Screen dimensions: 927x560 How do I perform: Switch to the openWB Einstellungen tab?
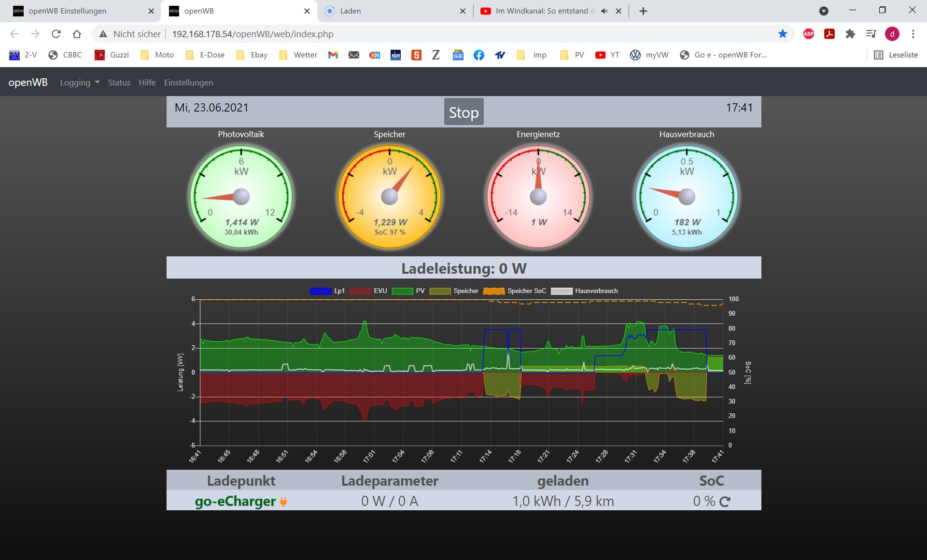68,11
